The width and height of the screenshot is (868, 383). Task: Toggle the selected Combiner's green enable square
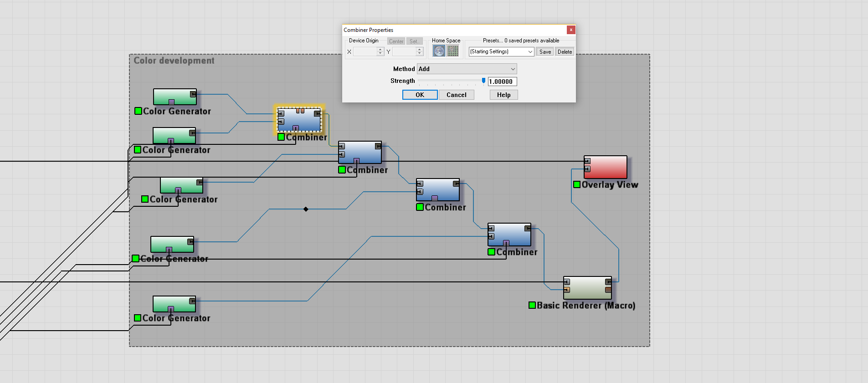pos(281,137)
